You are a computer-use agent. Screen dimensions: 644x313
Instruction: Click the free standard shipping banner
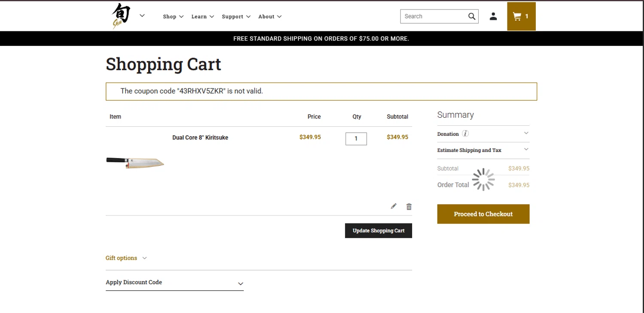(x=321, y=39)
